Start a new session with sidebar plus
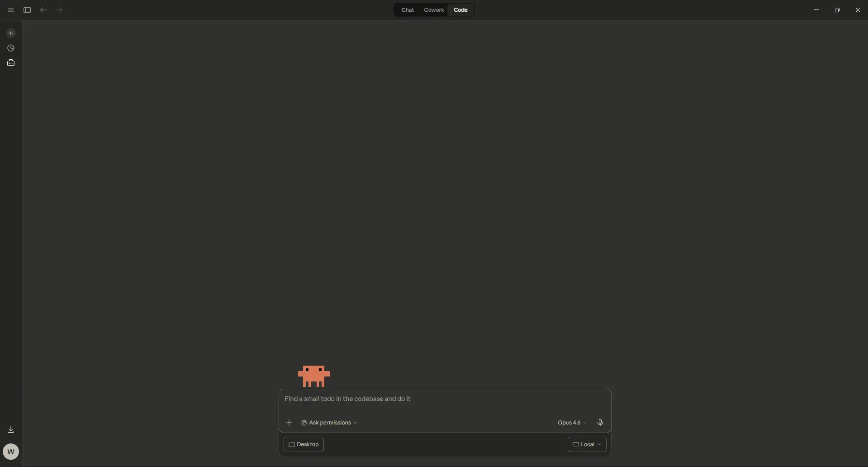This screenshot has width=868, height=467. [x=11, y=33]
